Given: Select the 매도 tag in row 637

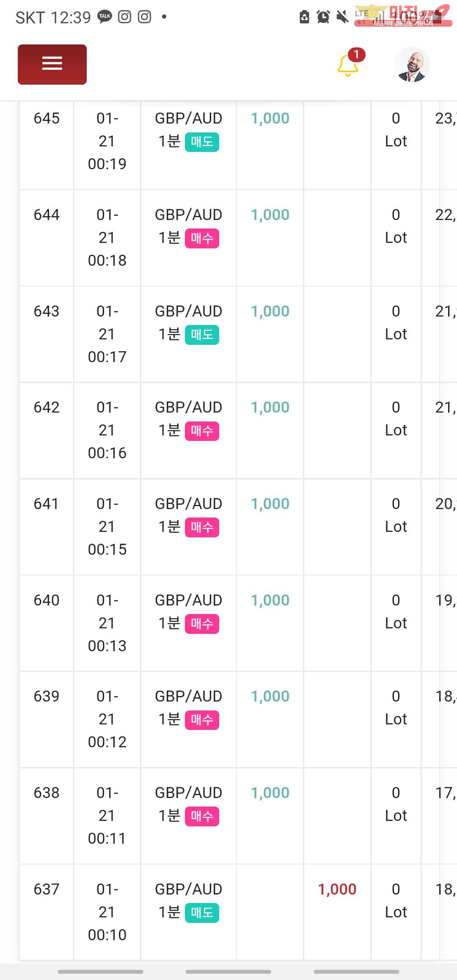Looking at the screenshot, I should tap(202, 913).
